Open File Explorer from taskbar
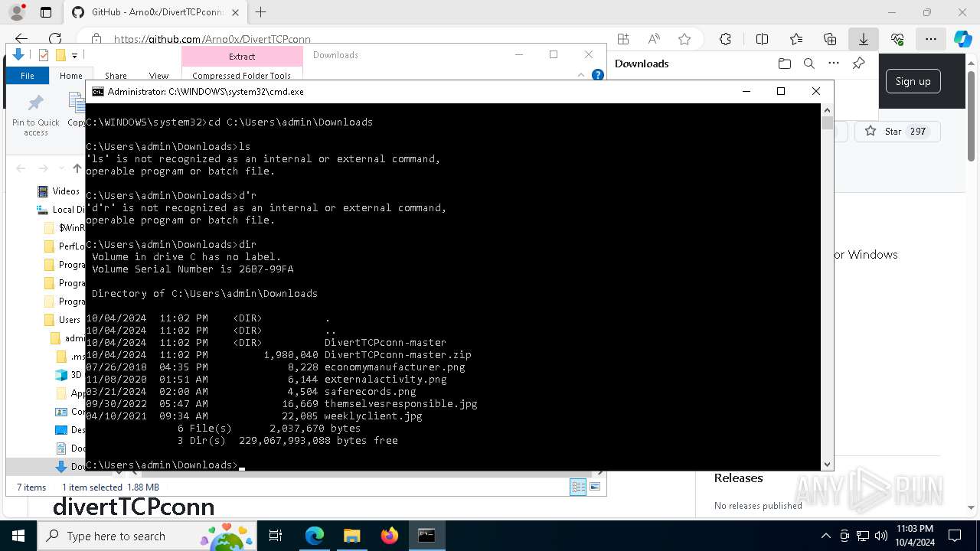Image resolution: width=980 pixels, height=551 pixels. point(351,536)
